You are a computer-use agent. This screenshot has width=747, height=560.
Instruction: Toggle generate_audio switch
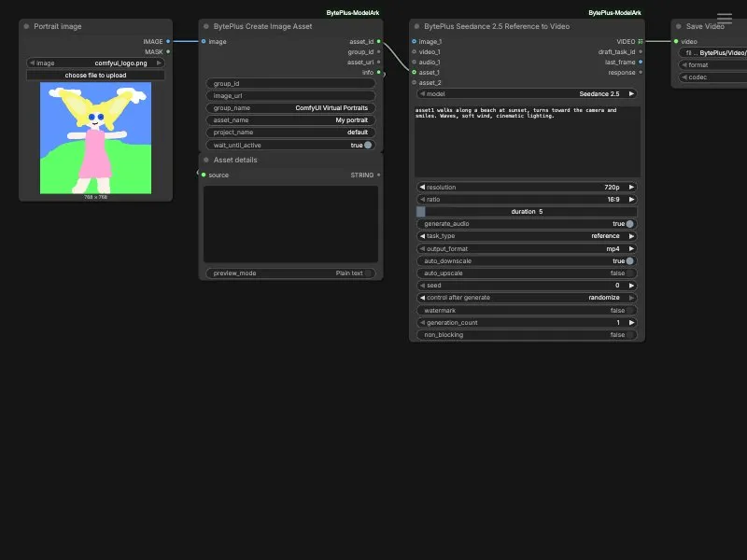(629, 224)
